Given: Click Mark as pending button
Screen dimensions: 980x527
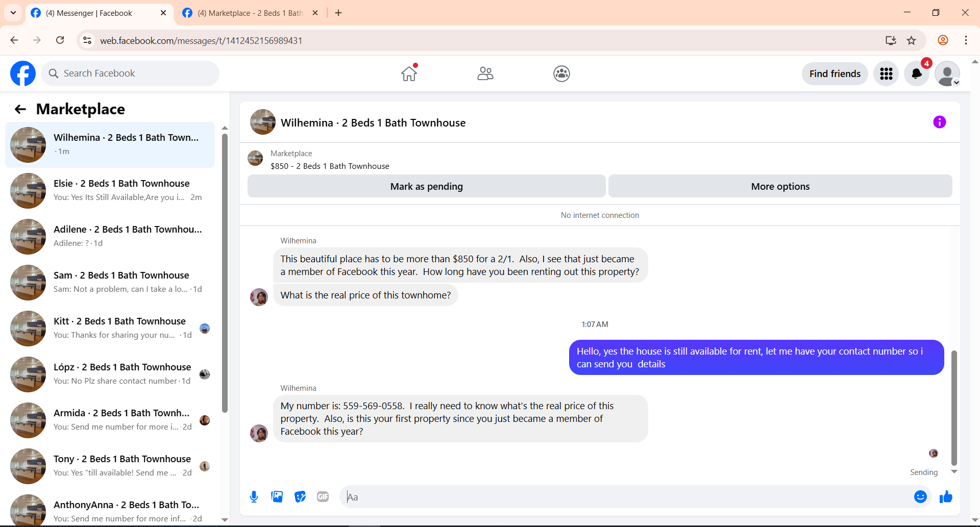Looking at the screenshot, I should point(427,186).
